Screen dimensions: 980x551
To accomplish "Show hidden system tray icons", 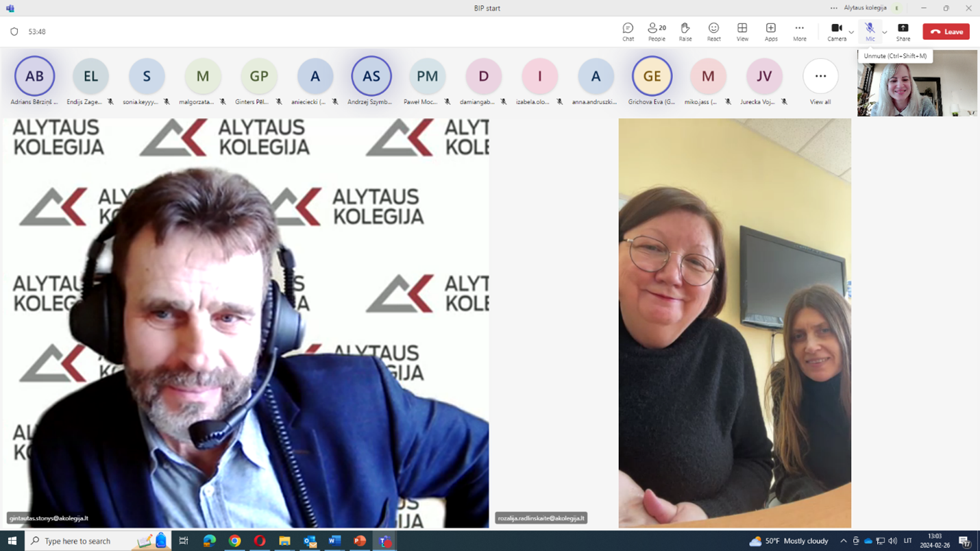I will pos(843,541).
